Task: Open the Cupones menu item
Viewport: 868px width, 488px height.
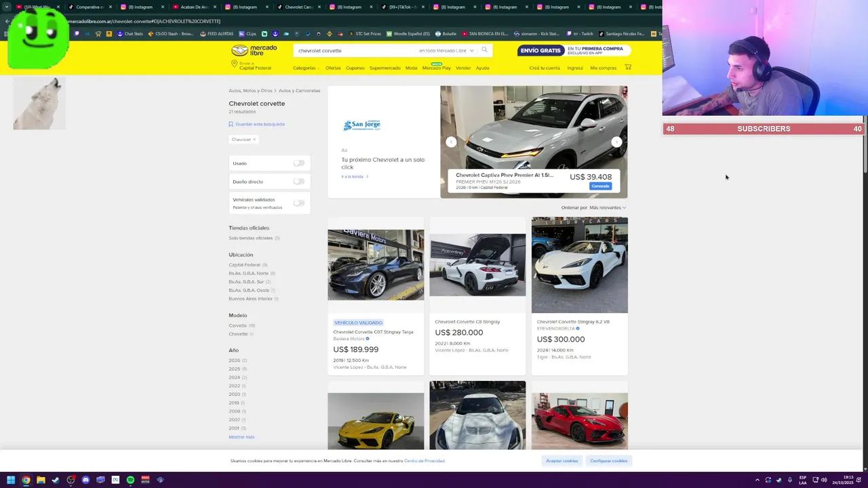Action: pos(355,68)
